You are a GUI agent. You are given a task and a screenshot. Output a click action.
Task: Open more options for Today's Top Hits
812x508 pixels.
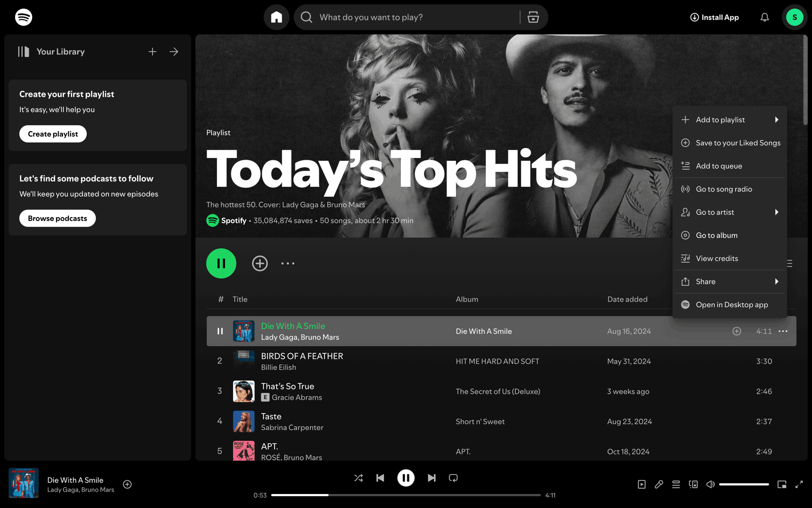click(288, 263)
